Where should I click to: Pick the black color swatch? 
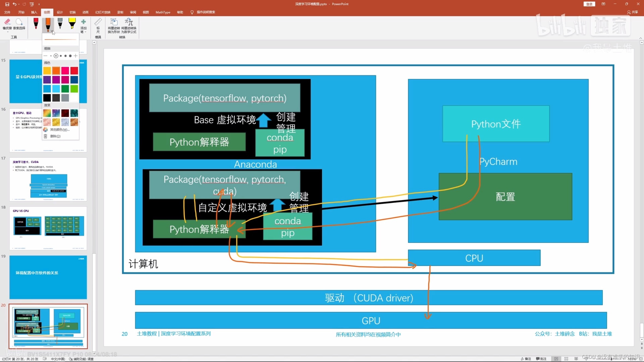coord(47,98)
